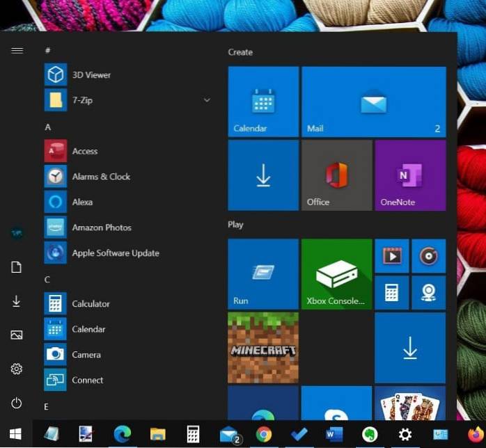Viewport: 486px width, 448px height.
Task: Open the Access app entry
Action: click(84, 151)
